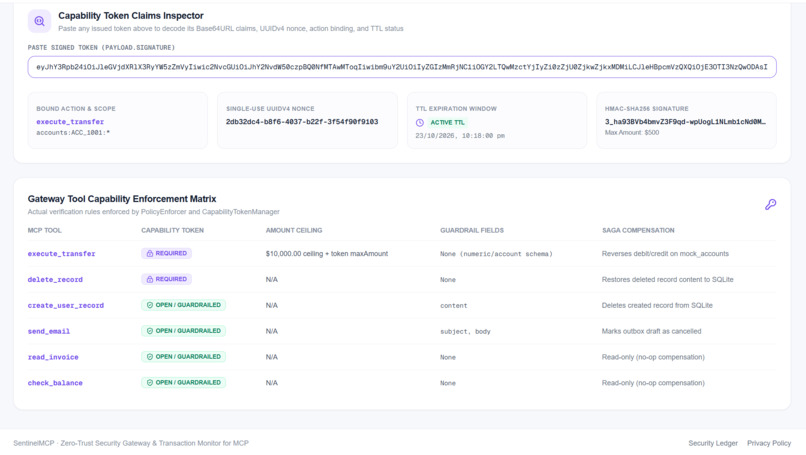Click the create_user_record tool name
The width and height of the screenshot is (806, 455).
click(66, 305)
